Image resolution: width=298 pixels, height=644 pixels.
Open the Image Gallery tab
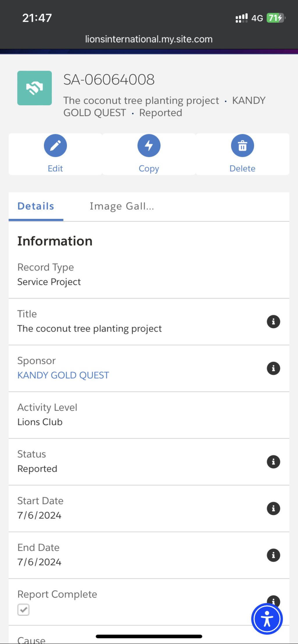tap(122, 206)
